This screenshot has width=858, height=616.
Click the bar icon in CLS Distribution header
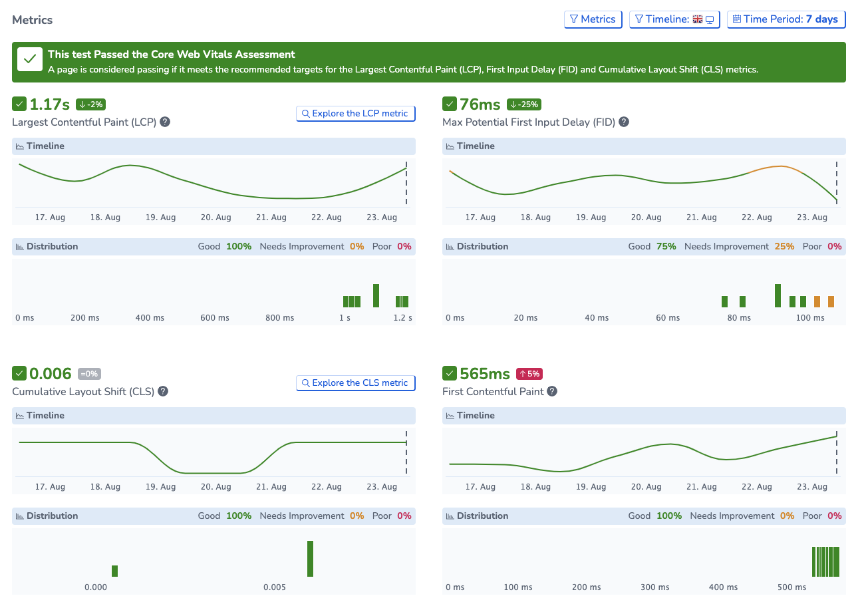tap(20, 516)
